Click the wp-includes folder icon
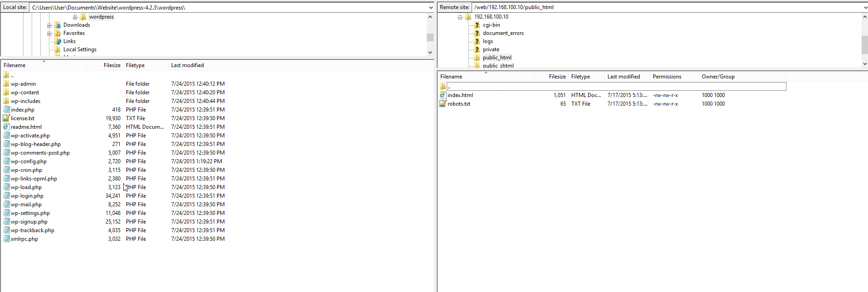 (6, 101)
